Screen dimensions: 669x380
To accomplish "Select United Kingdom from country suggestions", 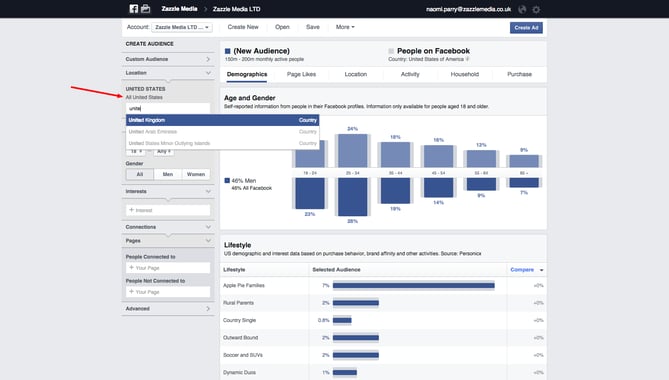I will tap(222, 120).
